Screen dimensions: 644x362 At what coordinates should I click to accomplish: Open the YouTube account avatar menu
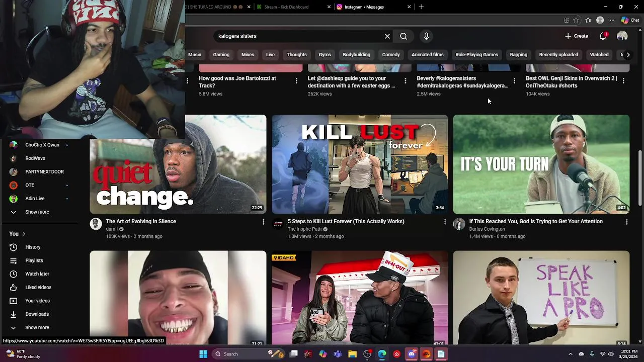pos(622,36)
